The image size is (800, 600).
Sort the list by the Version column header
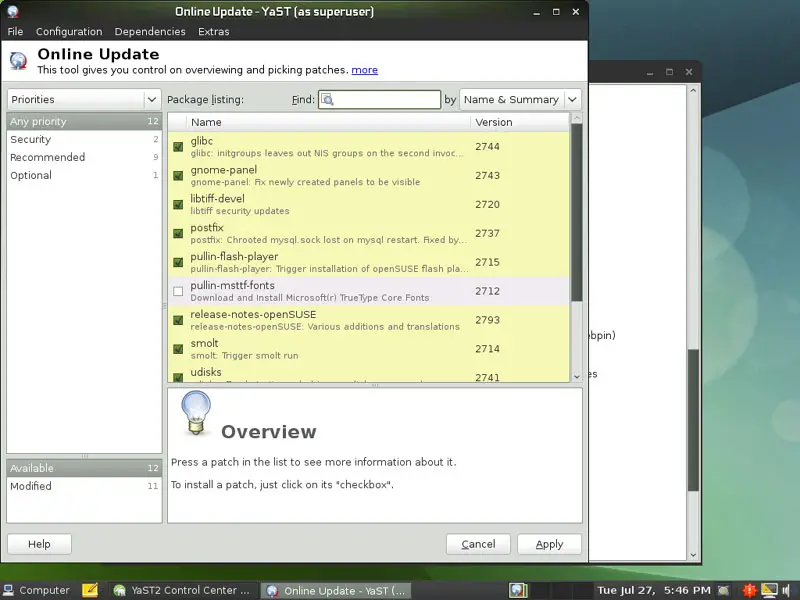519,122
